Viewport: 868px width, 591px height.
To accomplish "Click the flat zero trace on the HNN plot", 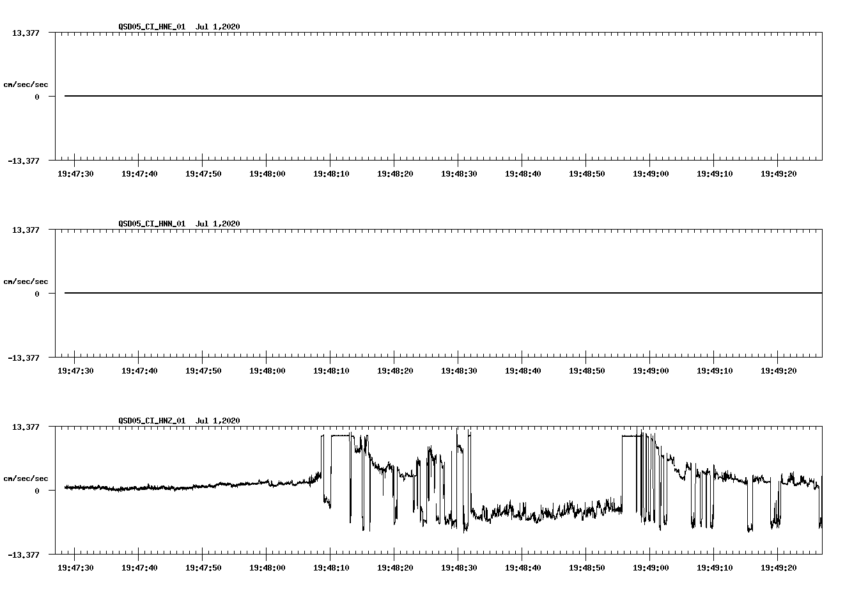I will point(443,293).
